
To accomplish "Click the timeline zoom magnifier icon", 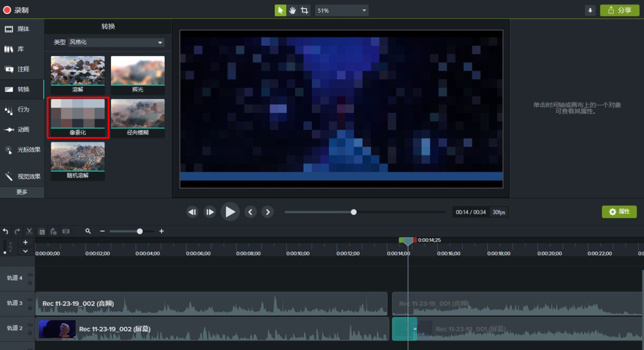I will [88, 231].
